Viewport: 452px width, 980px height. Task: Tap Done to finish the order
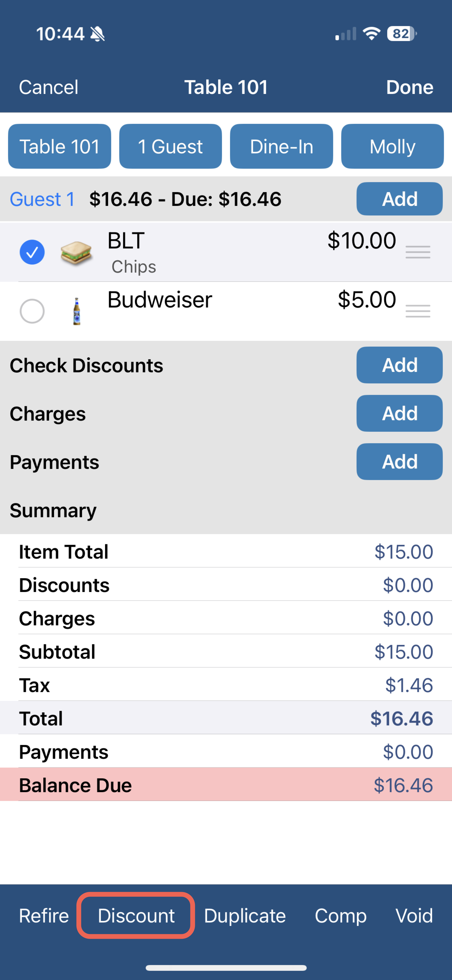click(x=410, y=87)
